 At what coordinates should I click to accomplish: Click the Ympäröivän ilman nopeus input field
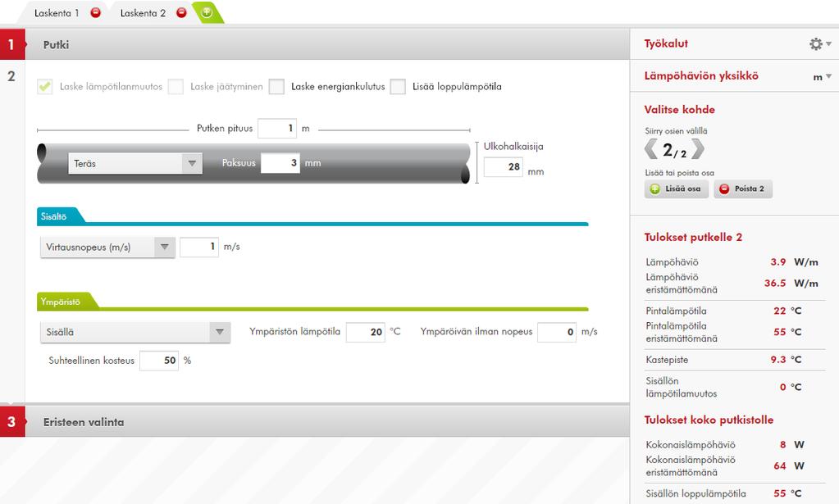[x=557, y=332]
